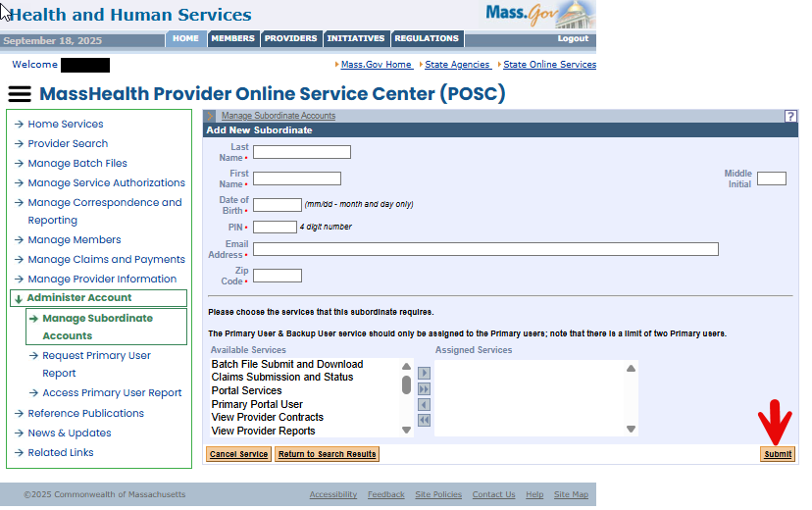
Task: Move selected service to Assigned with single right arrow
Action: coord(424,373)
